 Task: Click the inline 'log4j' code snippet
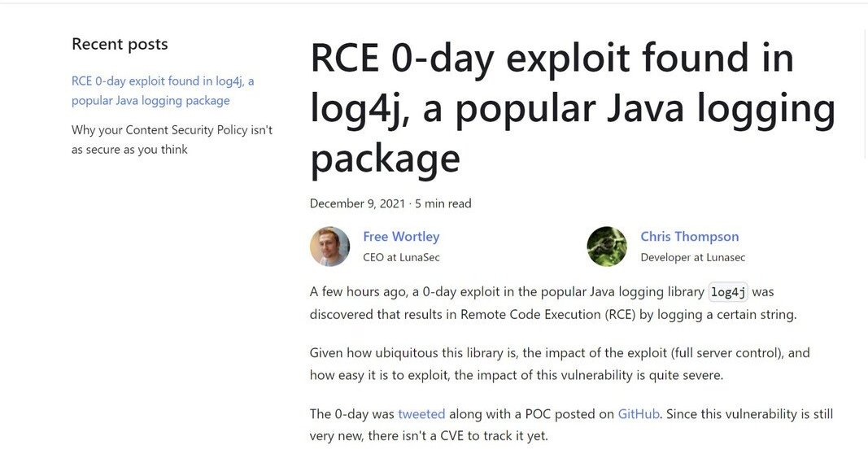click(x=727, y=292)
